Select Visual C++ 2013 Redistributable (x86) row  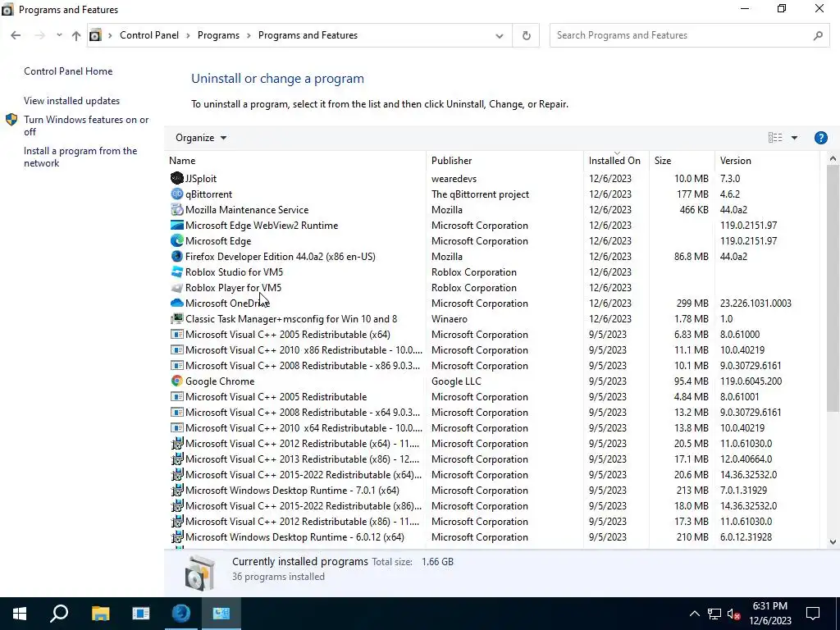tap(492, 459)
